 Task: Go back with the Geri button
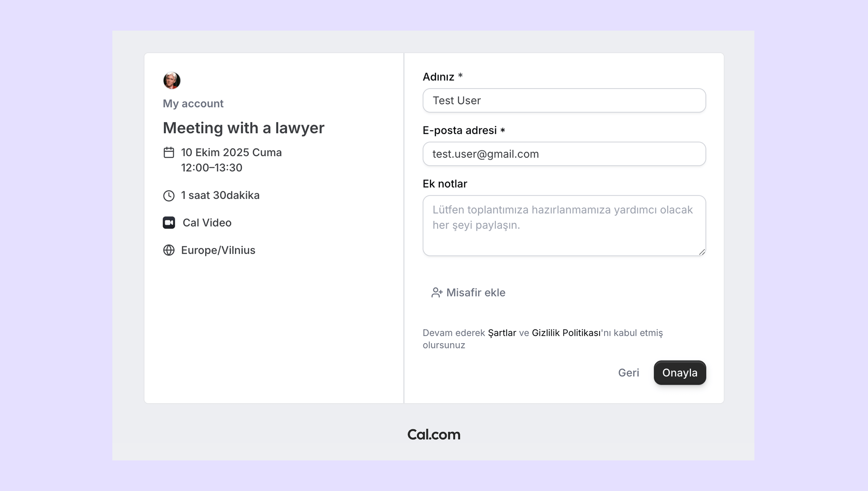[x=628, y=373]
